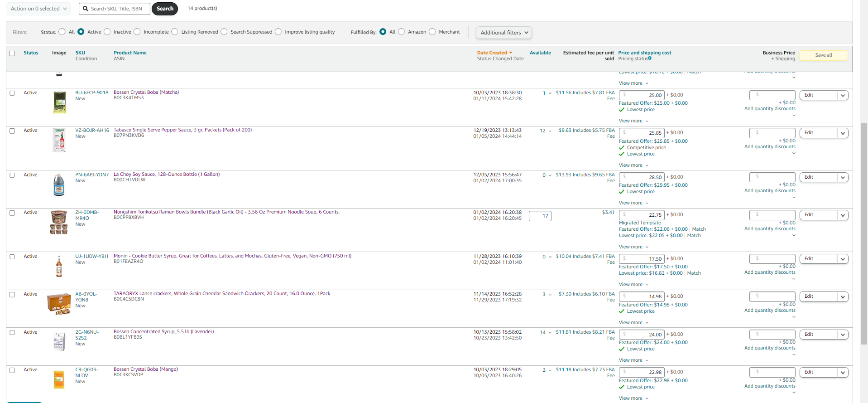868x403 pixels.
Task: Expand View more for Bossen Matcha Boba row
Action: [x=633, y=121]
